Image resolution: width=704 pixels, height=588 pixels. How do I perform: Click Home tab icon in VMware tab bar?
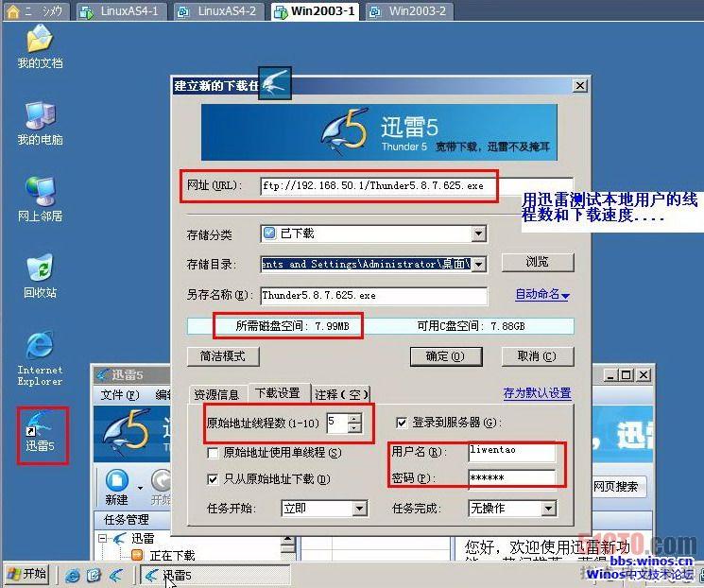pyautogui.click(x=13, y=11)
